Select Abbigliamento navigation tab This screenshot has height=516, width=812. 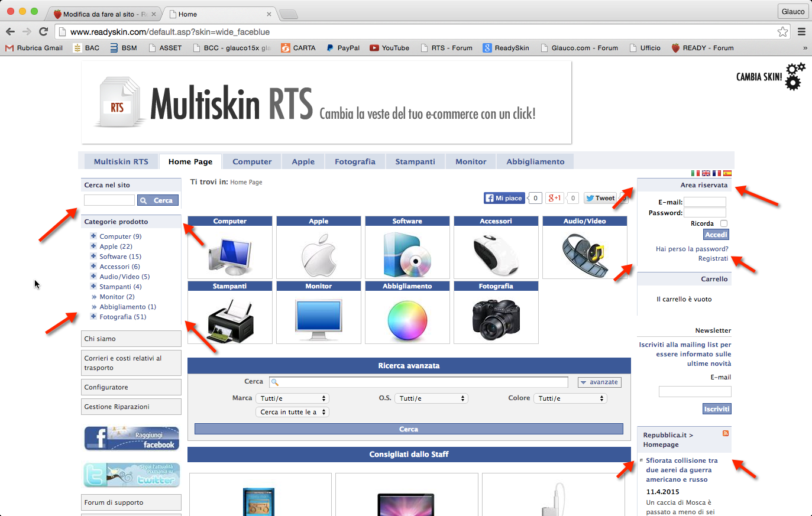click(x=535, y=161)
